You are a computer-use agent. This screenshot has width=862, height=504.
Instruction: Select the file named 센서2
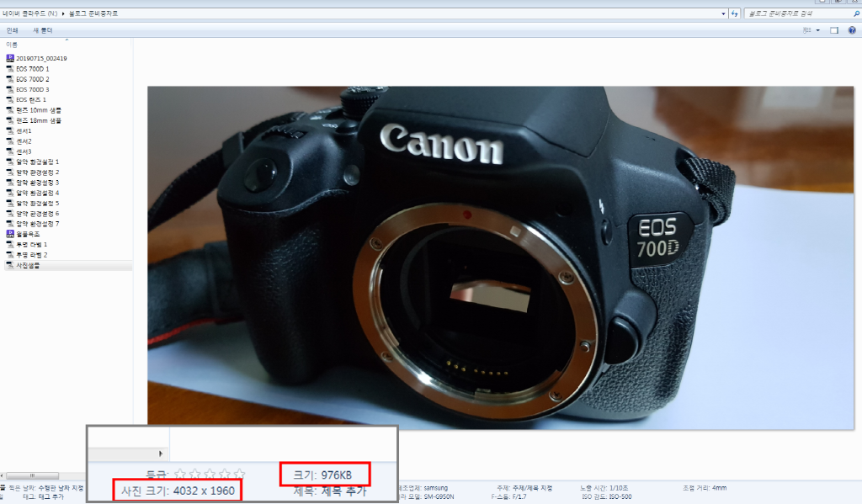tap(24, 141)
